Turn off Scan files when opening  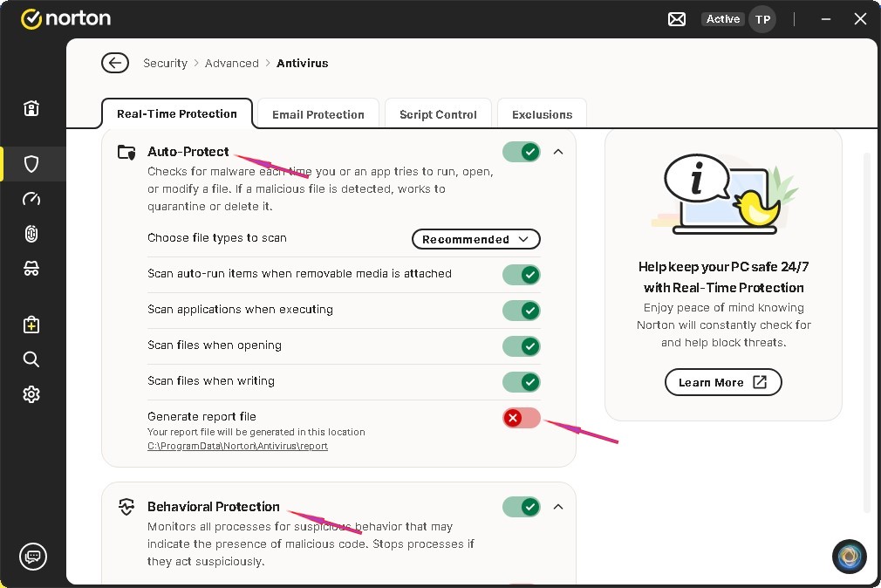522,346
